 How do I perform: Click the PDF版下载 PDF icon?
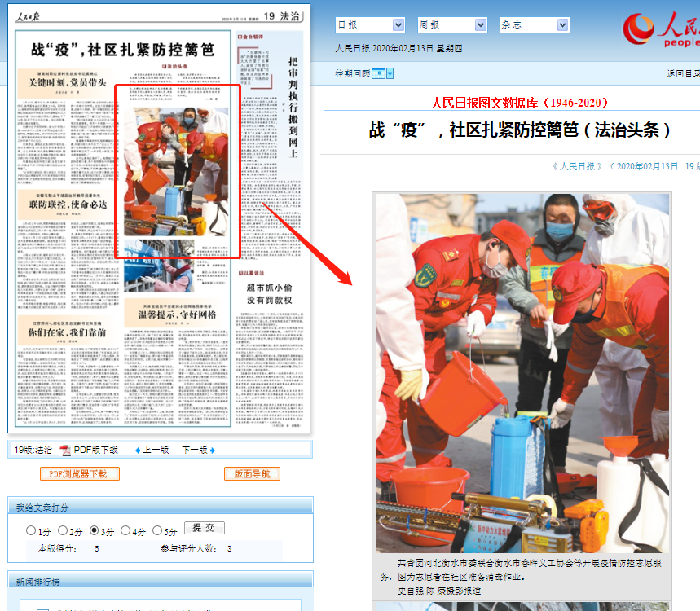tap(65, 450)
